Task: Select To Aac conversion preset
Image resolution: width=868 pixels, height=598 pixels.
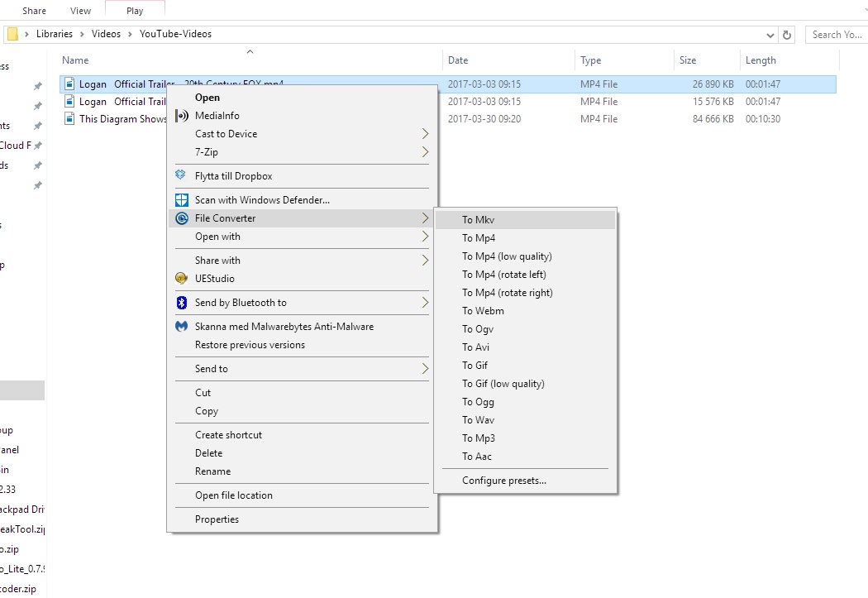Action: click(525, 457)
